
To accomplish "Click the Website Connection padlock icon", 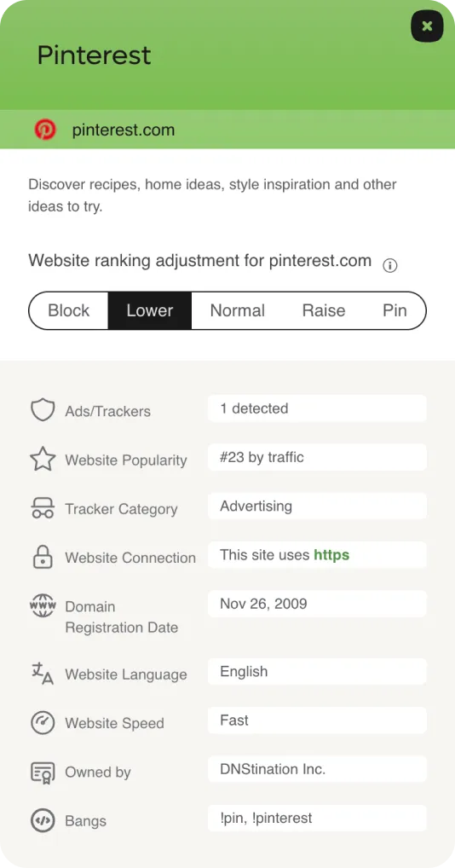I will click(43, 557).
